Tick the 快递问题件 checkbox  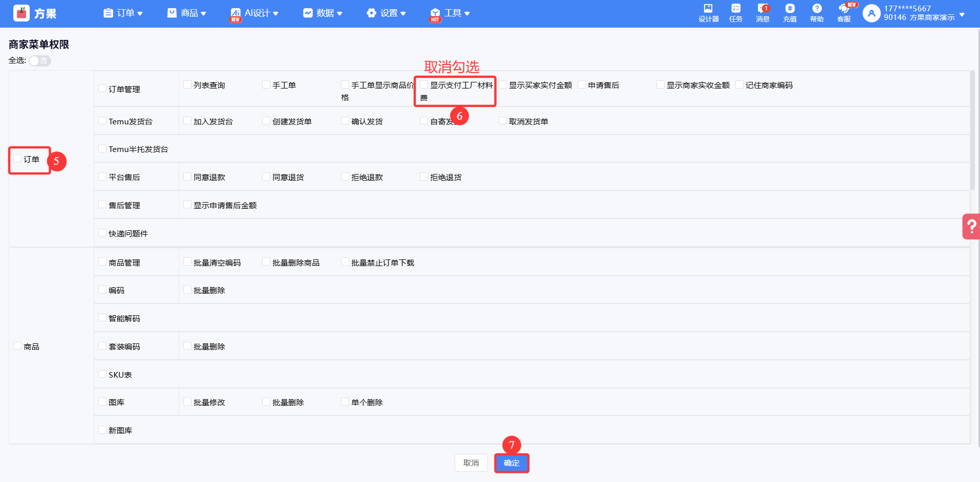click(102, 233)
